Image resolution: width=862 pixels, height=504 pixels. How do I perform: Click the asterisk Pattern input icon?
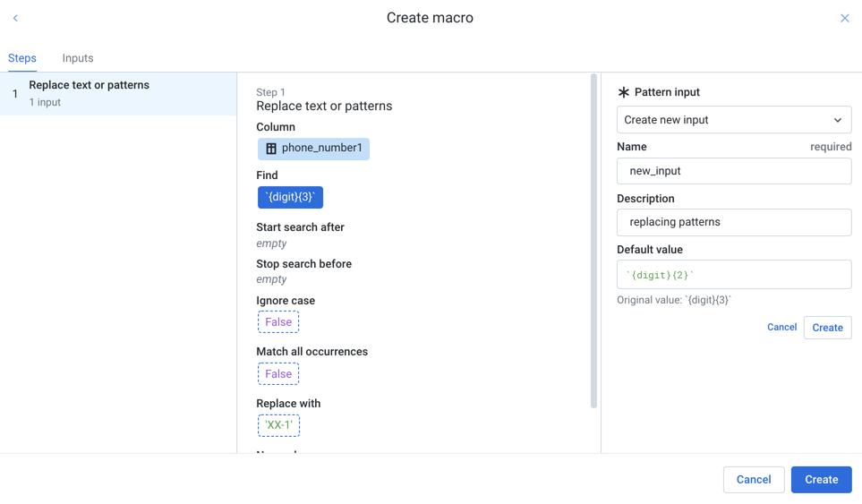pos(624,92)
